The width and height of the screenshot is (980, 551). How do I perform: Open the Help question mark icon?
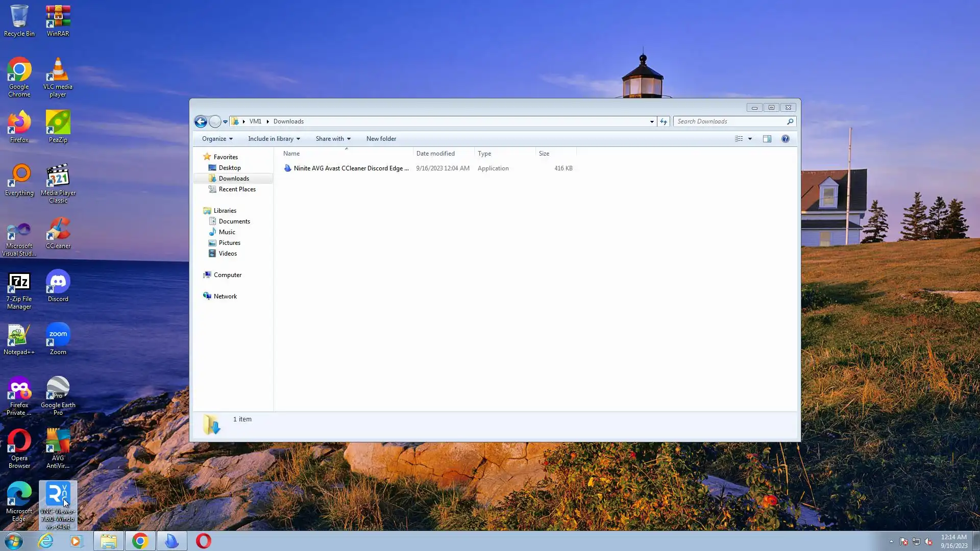[x=785, y=139]
